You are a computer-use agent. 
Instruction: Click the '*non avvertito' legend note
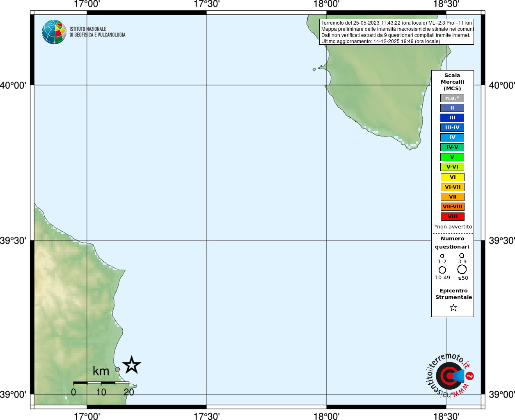click(x=453, y=227)
